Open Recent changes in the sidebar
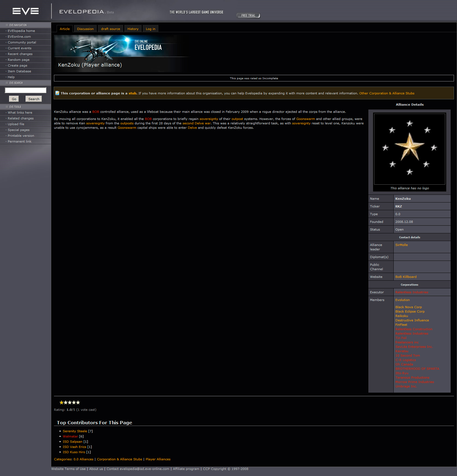457x476 pixels. click(x=20, y=54)
